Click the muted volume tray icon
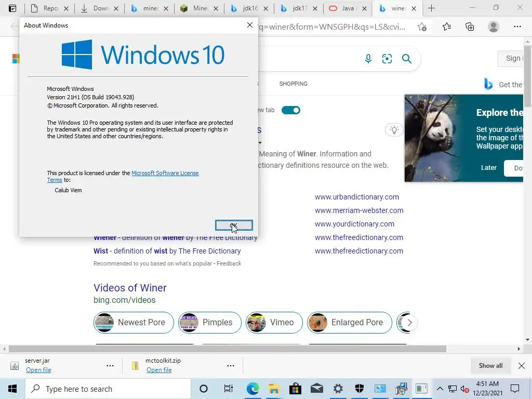 [x=465, y=389]
